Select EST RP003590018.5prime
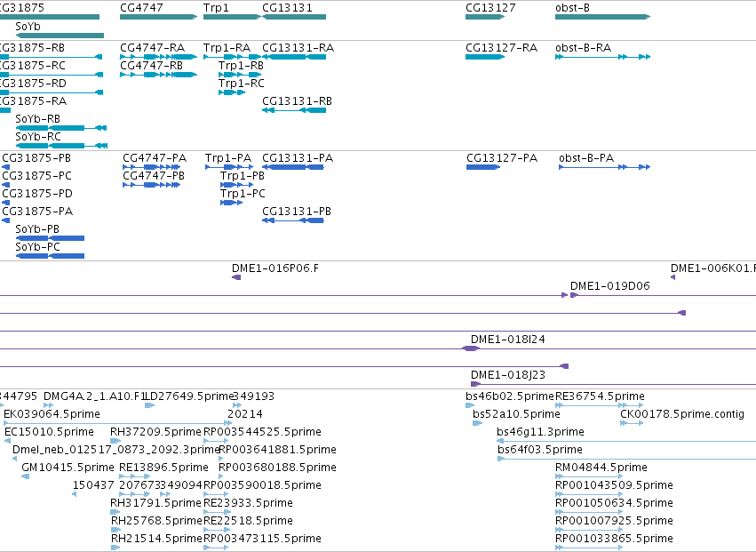The width and height of the screenshot is (756, 552). pos(216,494)
